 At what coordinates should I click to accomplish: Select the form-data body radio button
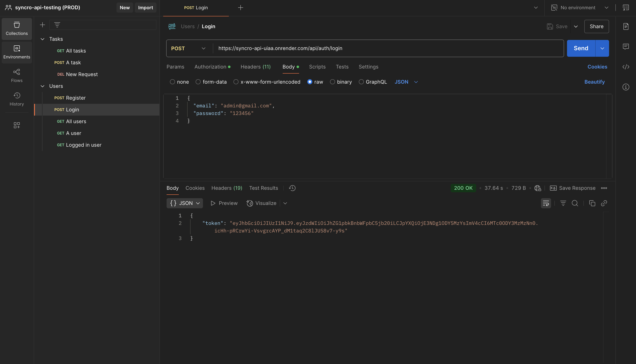(x=198, y=82)
